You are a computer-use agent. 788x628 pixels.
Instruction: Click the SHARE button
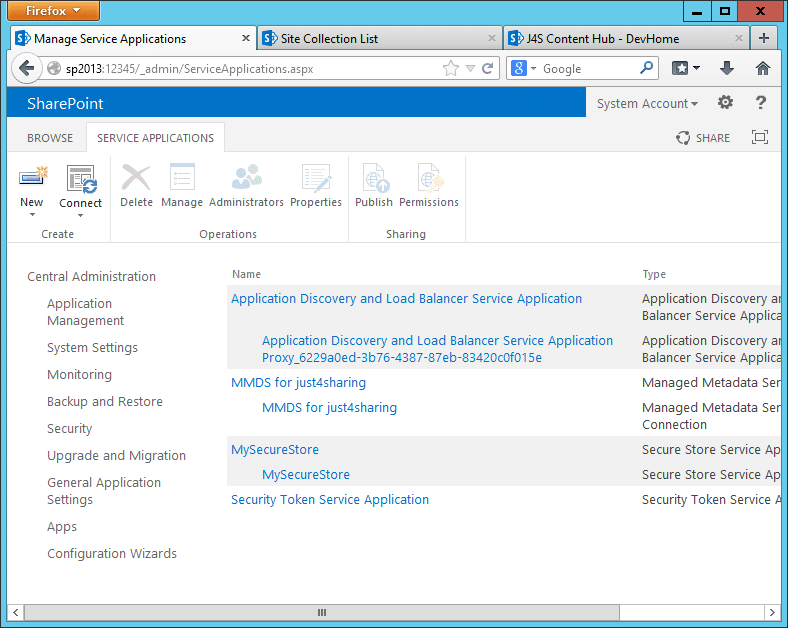coord(703,138)
